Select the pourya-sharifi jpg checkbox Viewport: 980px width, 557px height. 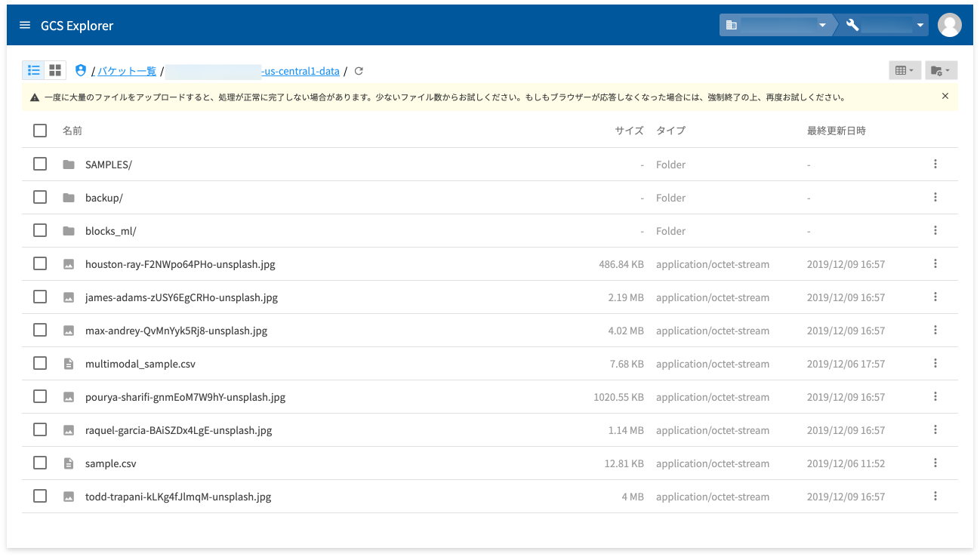[40, 396]
